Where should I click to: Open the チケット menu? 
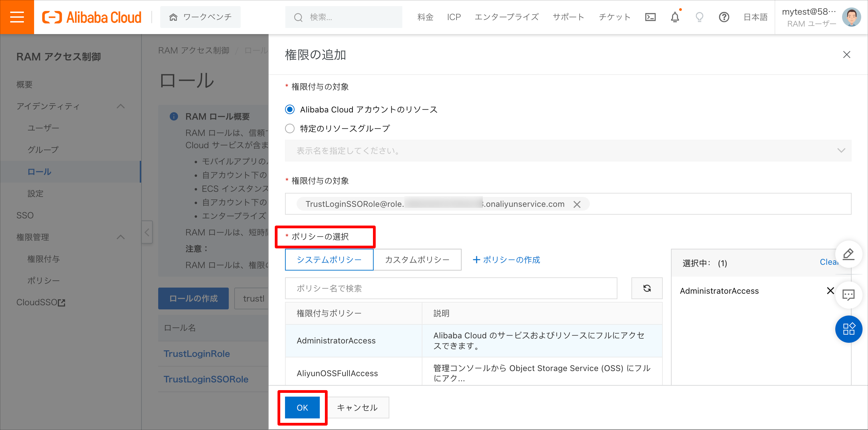tap(615, 17)
